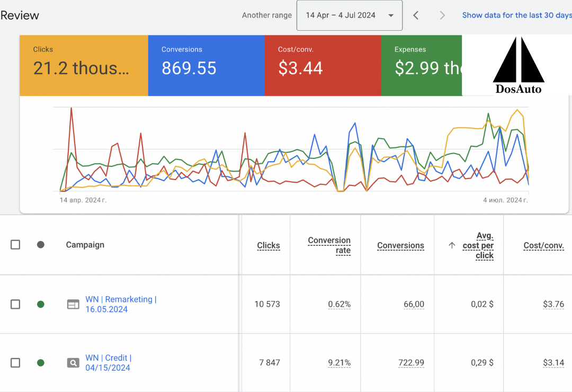Click the green status dot for WN Remarketing
572x392 pixels.
point(41,304)
